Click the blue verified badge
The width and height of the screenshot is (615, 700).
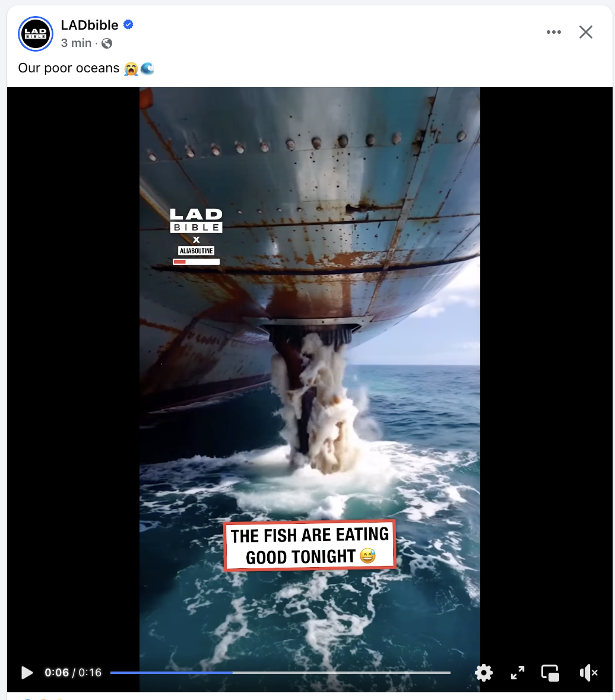click(128, 24)
